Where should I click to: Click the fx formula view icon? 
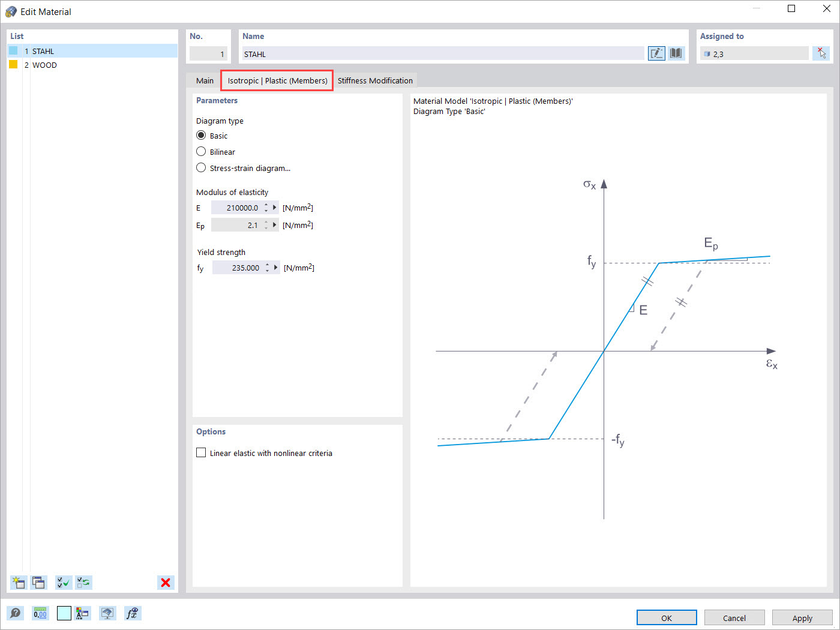pos(133,613)
